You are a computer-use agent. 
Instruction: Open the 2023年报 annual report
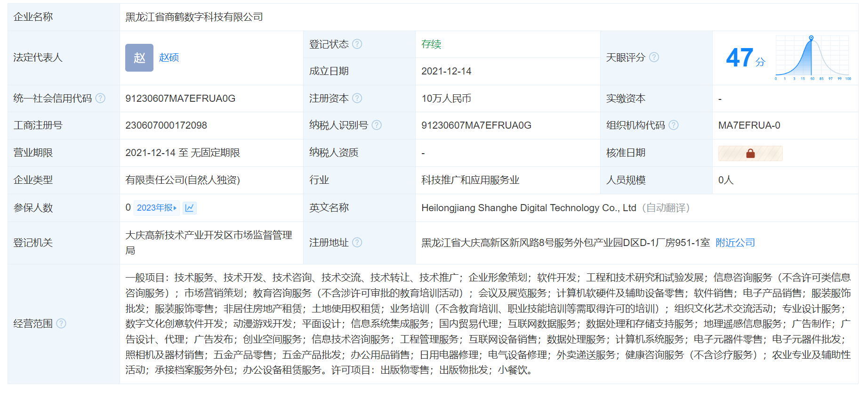click(x=156, y=208)
